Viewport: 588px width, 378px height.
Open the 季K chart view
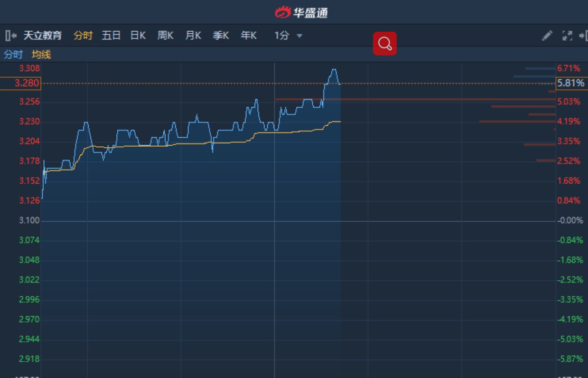[221, 35]
